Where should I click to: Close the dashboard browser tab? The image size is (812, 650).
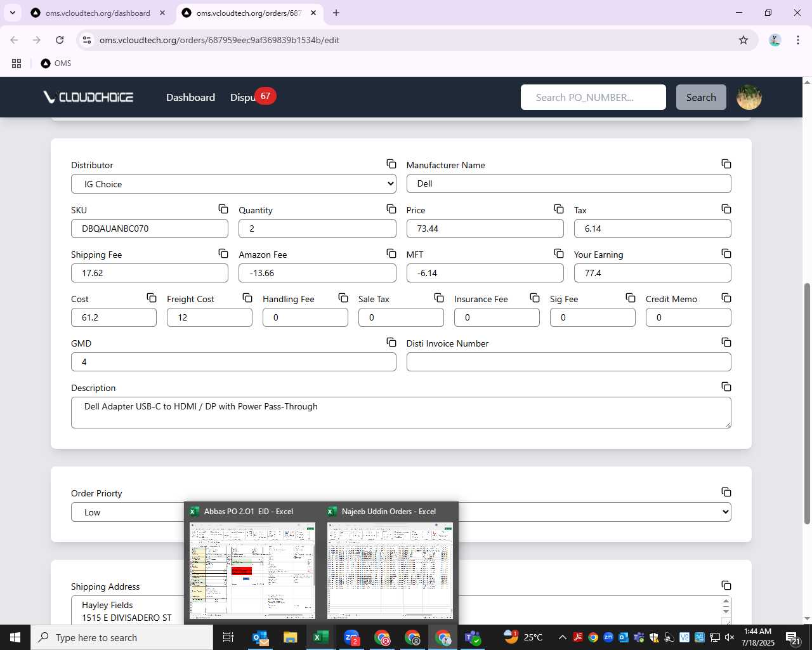coord(162,13)
